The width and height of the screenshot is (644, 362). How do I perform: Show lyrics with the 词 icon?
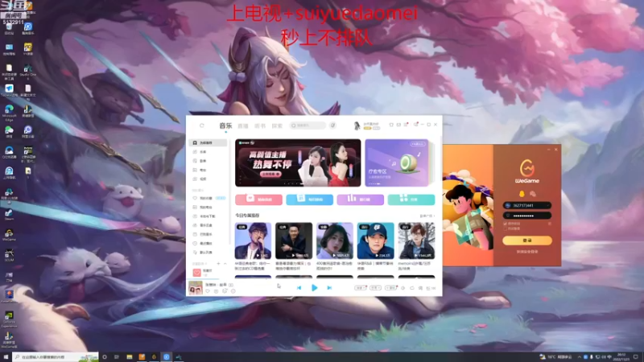point(420,288)
